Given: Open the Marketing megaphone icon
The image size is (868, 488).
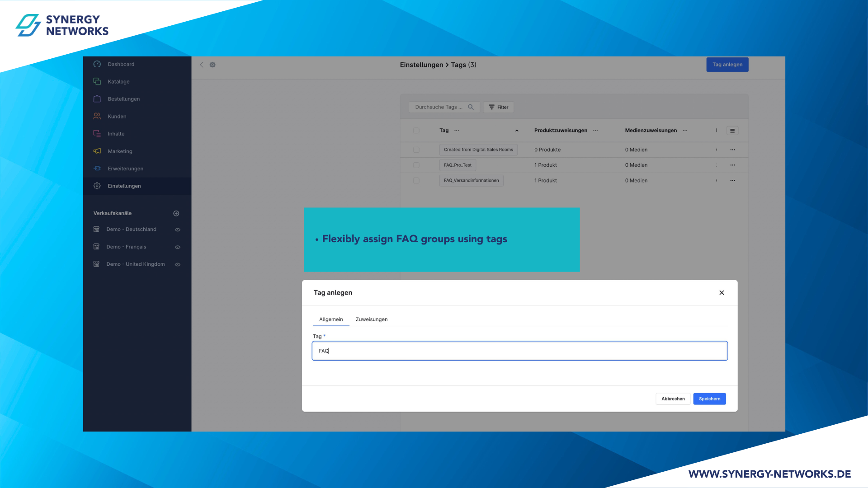Looking at the screenshot, I should (97, 151).
